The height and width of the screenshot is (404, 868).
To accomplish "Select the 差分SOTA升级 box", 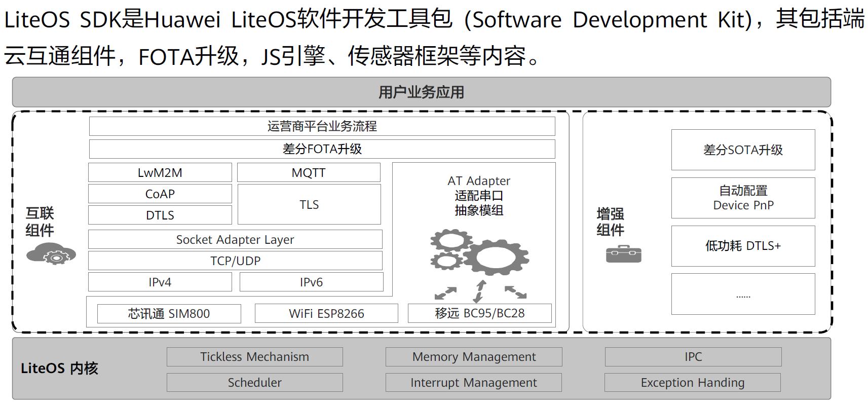I will 743,150.
